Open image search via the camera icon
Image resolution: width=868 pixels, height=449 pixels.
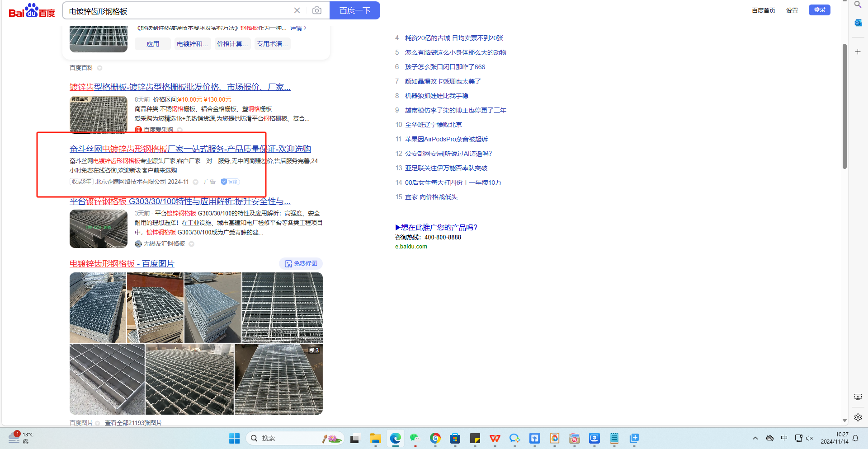[x=317, y=10]
